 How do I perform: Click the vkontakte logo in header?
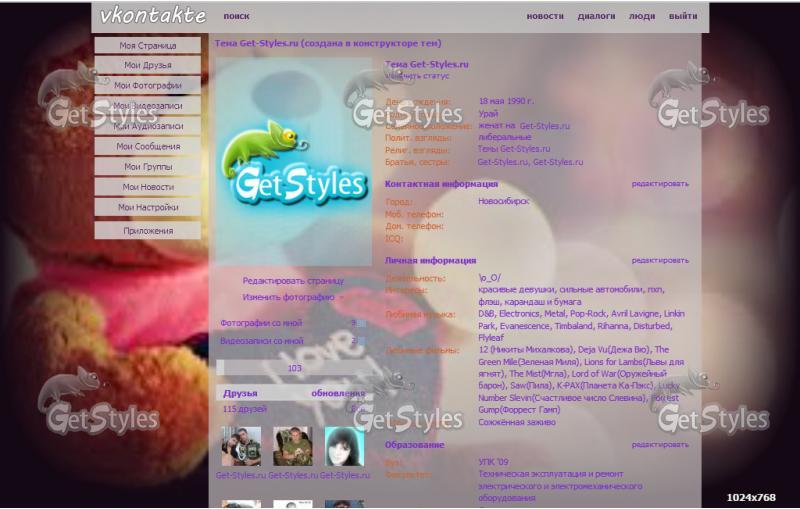click(x=153, y=16)
